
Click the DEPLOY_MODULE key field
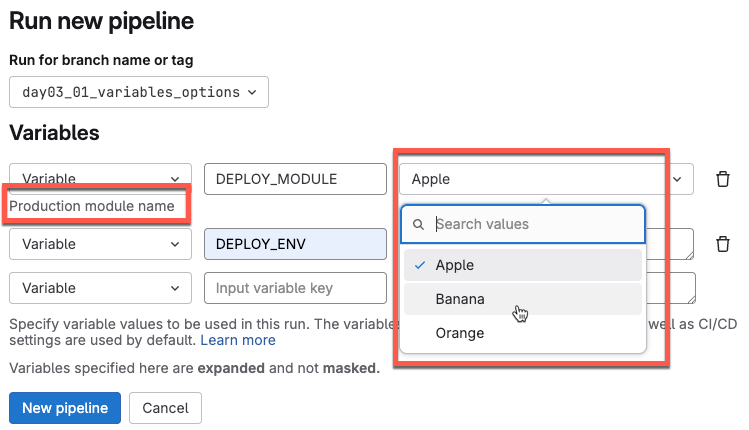tap(294, 179)
